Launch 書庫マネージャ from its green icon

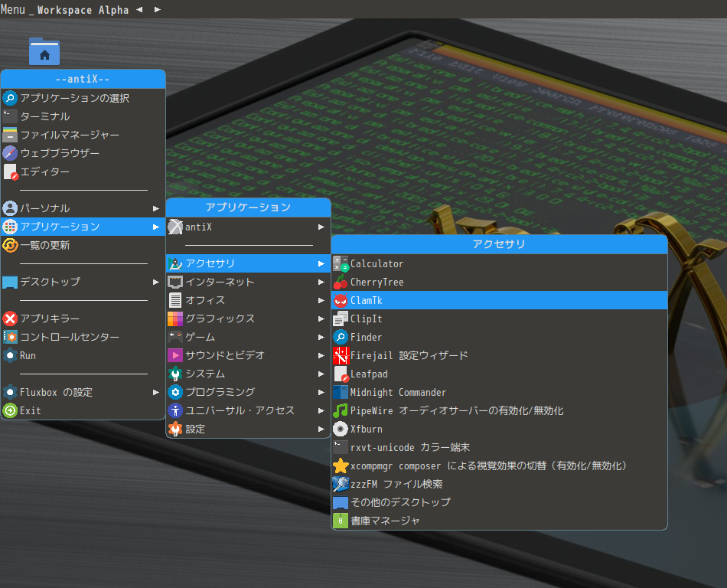[x=341, y=521]
